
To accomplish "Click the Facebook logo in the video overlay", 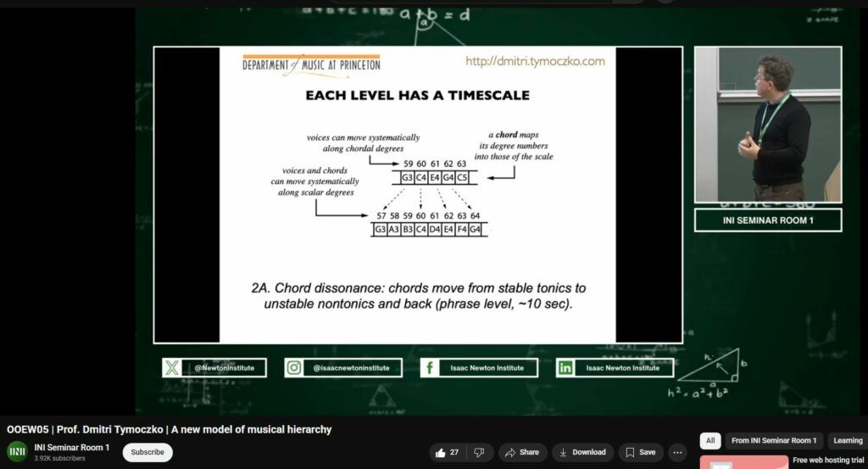I will [x=430, y=367].
